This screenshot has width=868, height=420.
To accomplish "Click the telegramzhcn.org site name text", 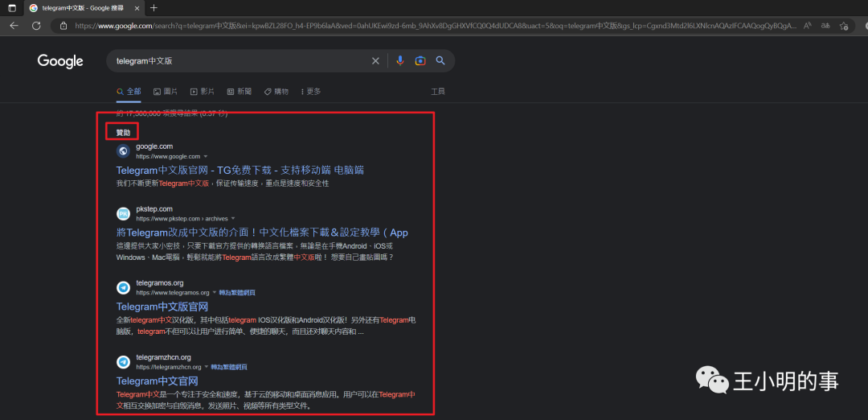I will (163, 357).
